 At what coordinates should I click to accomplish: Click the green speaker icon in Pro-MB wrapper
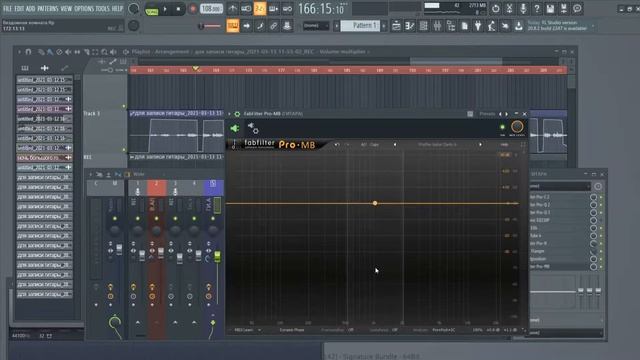[235, 129]
